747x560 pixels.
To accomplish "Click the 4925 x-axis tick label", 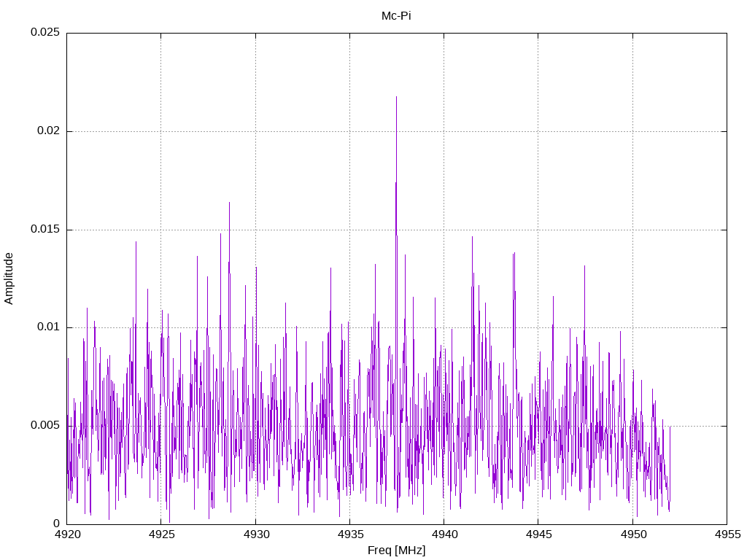I will pos(161,534).
